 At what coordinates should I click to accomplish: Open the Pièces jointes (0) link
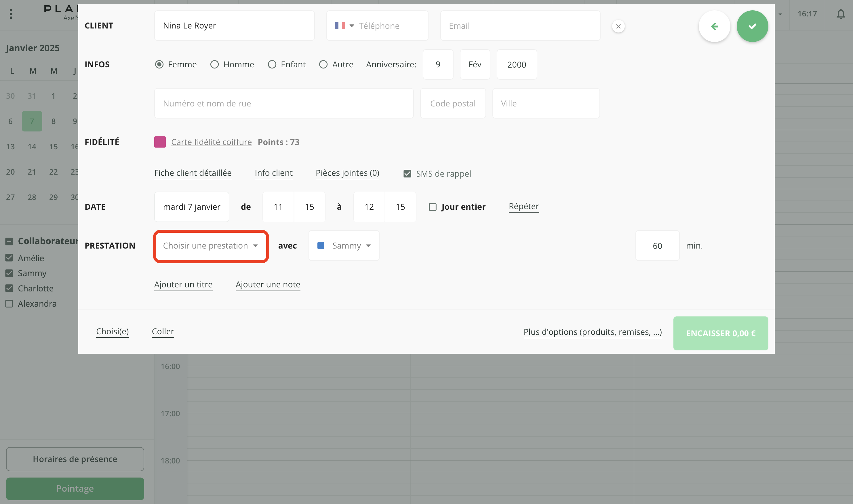click(x=347, y=173)
